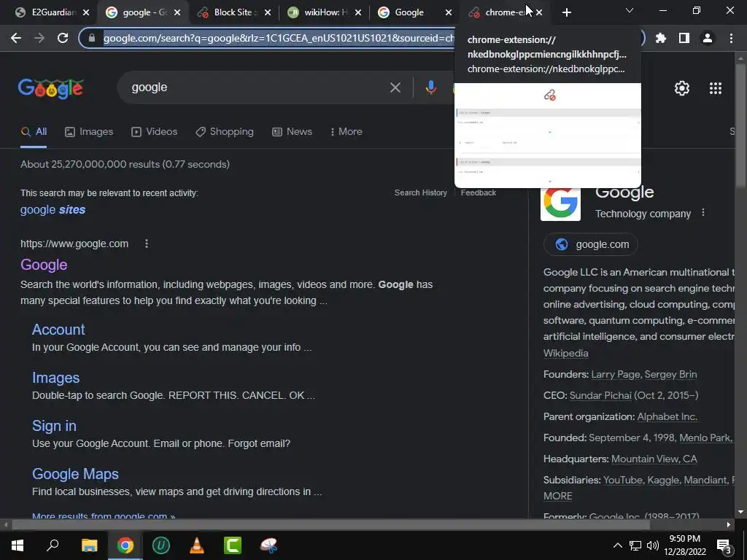Select the Videos search filter

pos(155,132)
